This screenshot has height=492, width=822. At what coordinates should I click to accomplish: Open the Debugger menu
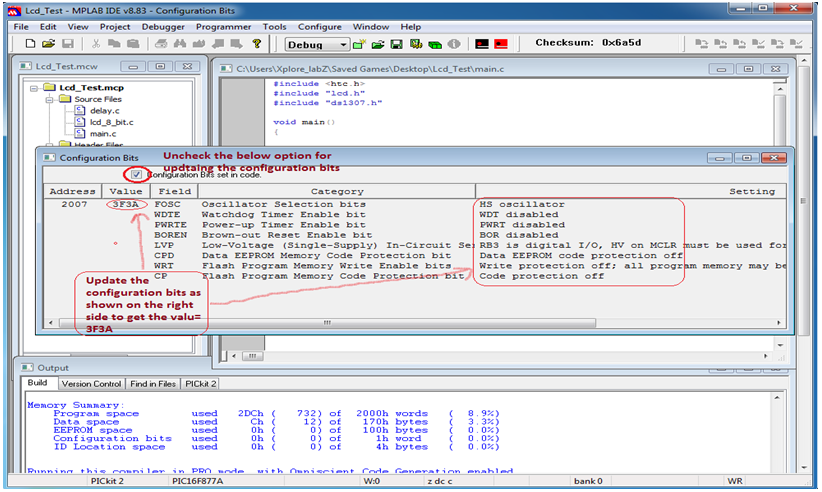click(x=163, y=27)
